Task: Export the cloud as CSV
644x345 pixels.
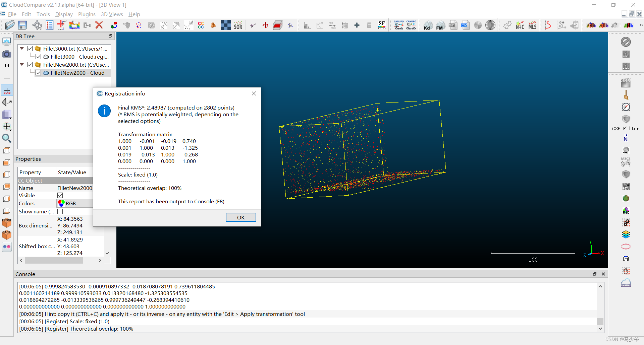Action: (466, 24)
